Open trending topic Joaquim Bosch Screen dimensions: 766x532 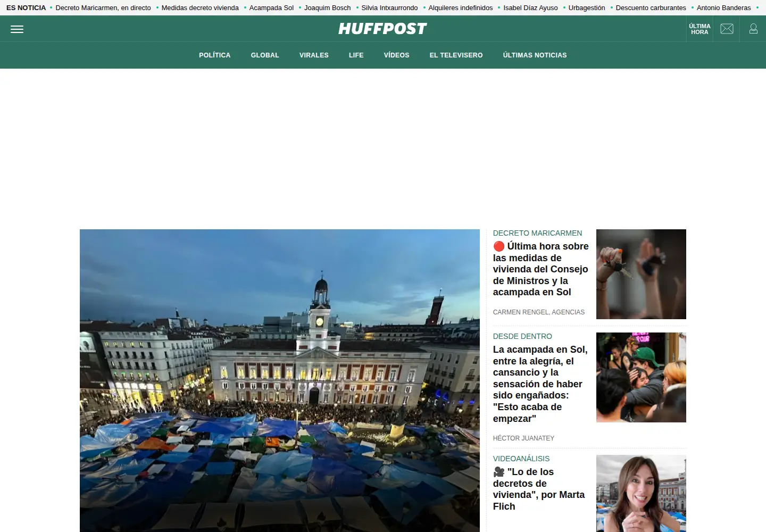328,8
